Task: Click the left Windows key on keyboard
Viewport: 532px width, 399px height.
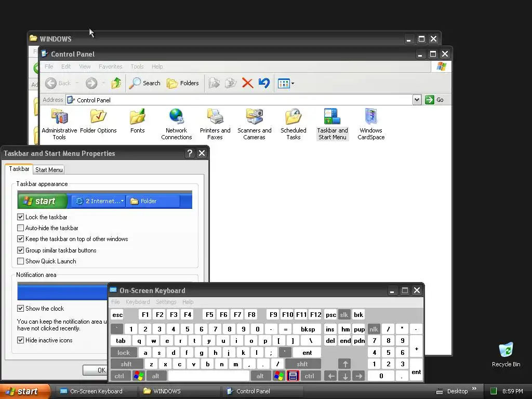Action: tap(138, 376)
